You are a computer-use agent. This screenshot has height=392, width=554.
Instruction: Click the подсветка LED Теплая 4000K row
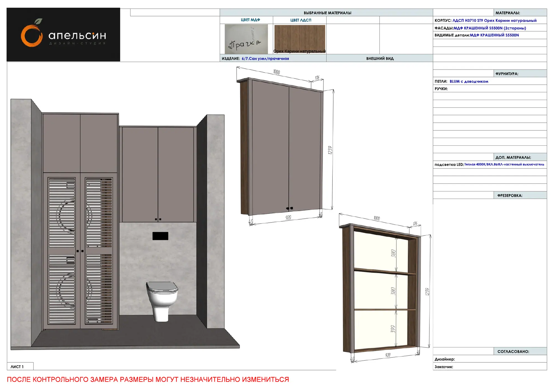tap(490, 165)
